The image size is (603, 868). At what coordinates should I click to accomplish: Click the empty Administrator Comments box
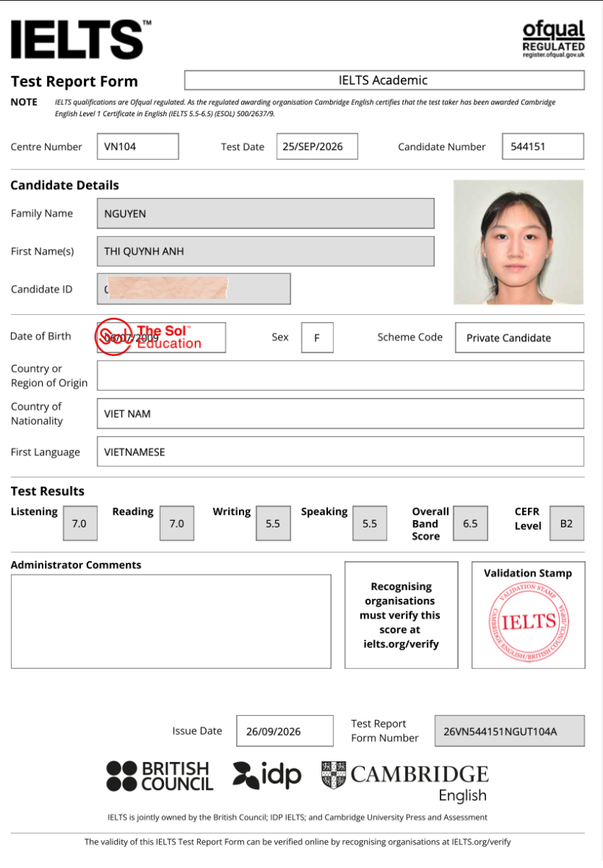[x=171, y=622]
